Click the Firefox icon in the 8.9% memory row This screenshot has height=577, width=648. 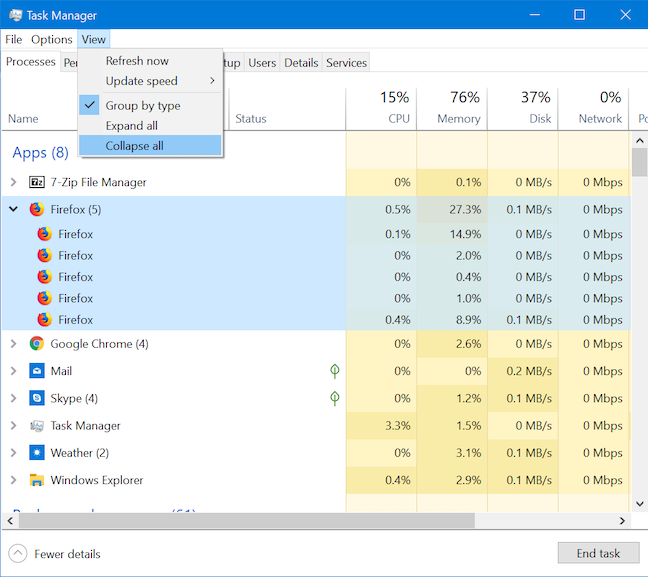point(45,319)
